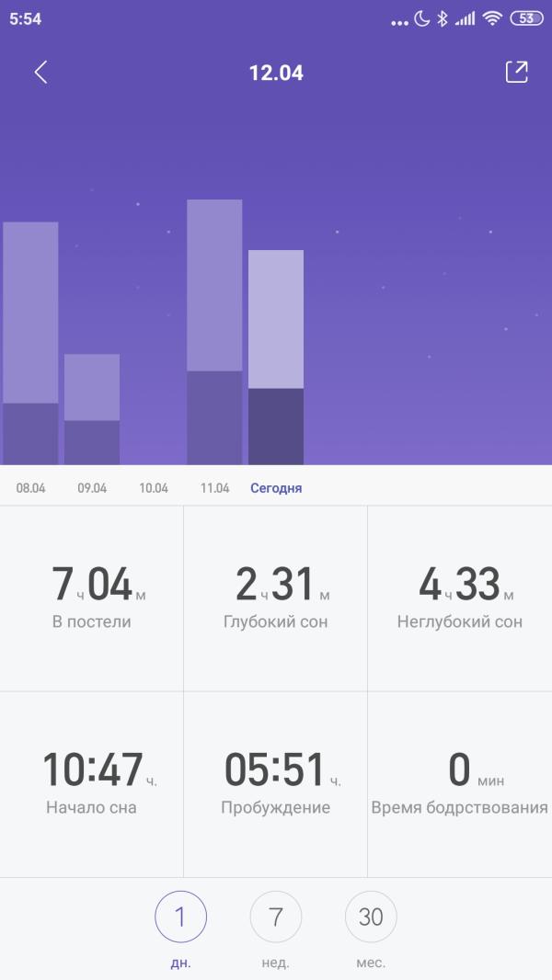552x980 pixels.
Task: Open the Глубокий сон tile
Action: pyautogui.click(x=276, y=598)
